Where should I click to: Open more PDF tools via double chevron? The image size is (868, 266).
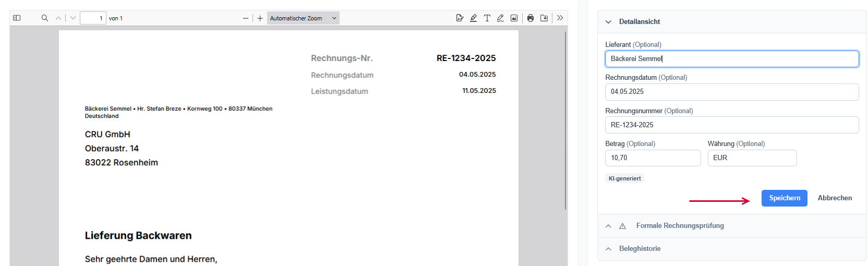coord(560,18)
